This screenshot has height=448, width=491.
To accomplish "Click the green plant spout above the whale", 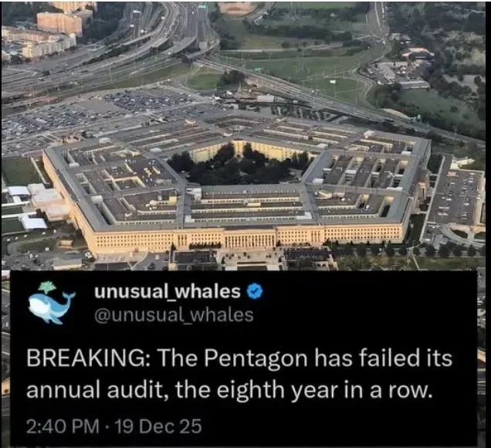I will pos(47,287).
